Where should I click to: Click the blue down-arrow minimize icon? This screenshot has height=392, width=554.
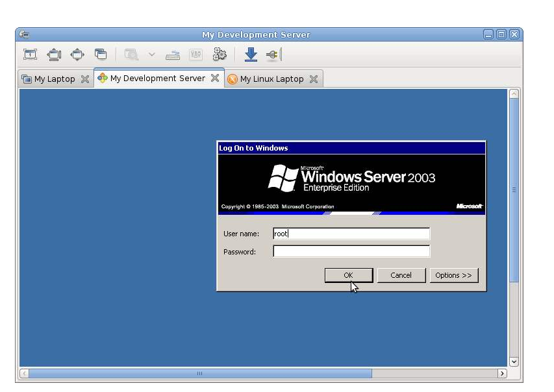(251, 55)
